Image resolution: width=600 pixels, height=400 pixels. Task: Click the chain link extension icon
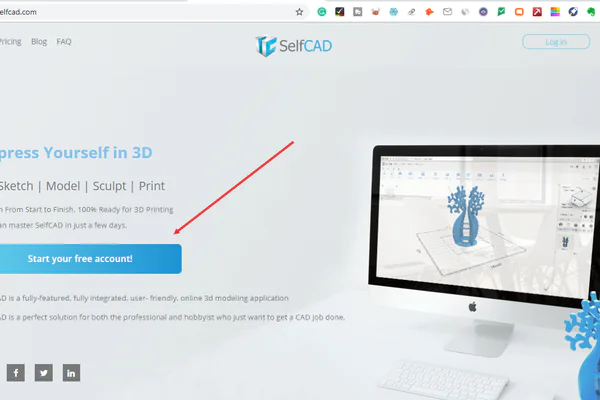(x=411, y=12)
